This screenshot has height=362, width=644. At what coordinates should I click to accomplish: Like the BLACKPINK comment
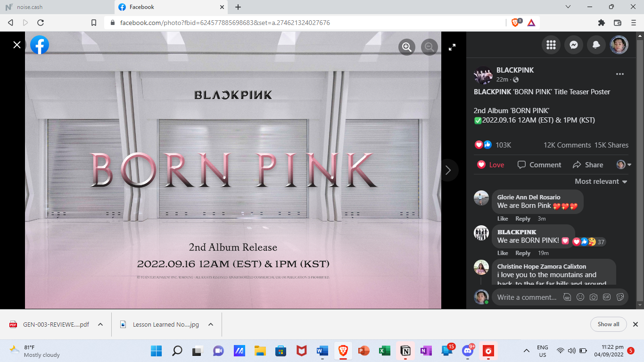click(x=503, y=253)
